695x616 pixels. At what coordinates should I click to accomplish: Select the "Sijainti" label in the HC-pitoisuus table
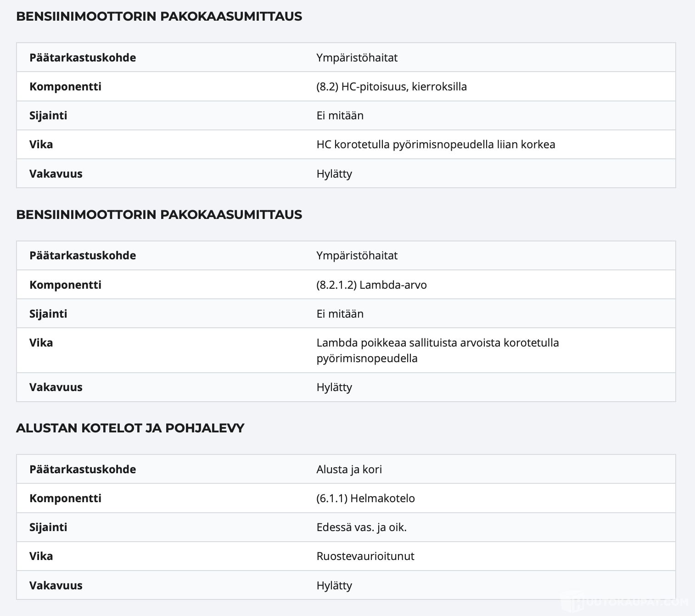click(48, 115)
